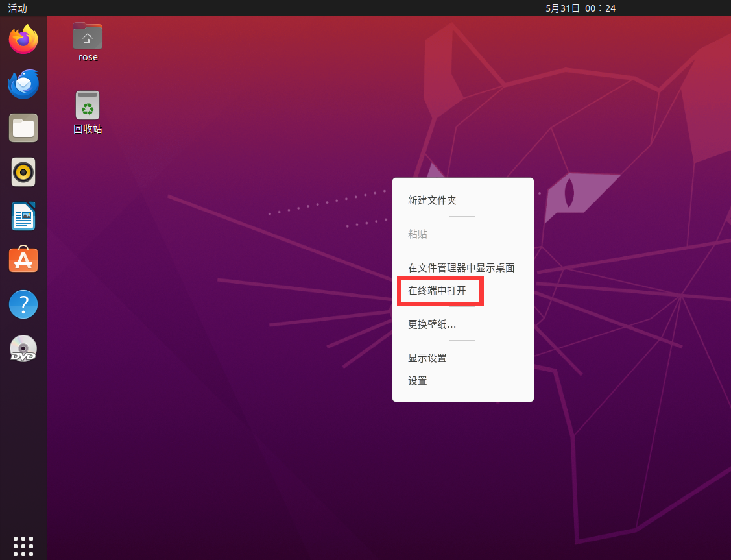Image resolution: width=731 pixels, height=560 pixels.
Task: Launch the Rhythmbox music player
Action: coord(23,172)
